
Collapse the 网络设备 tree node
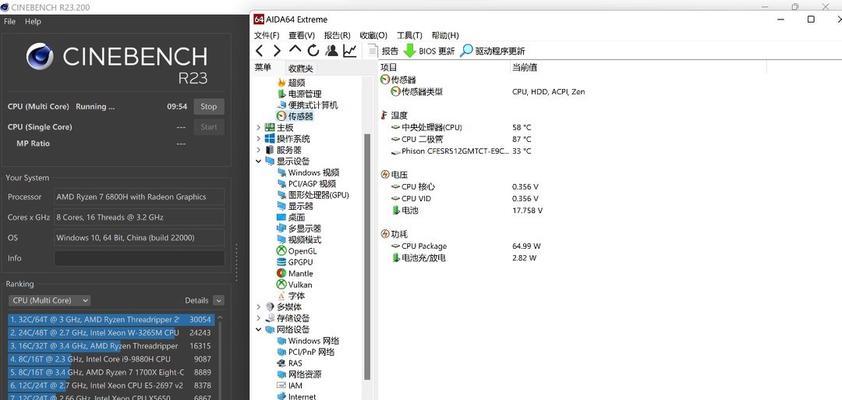click(x=258, y=329)
